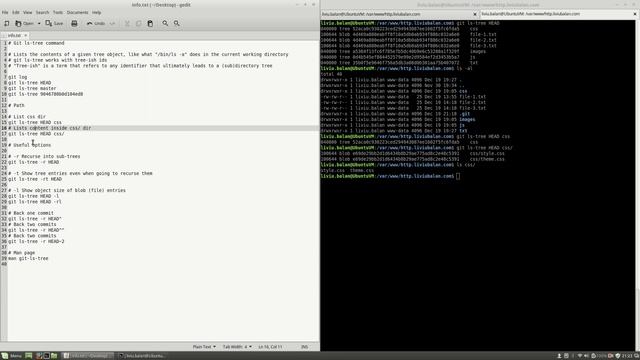Image resolution: width=640 pixels, height=360 pixels.
Task: Click the Find magnifier icon
Action: coord(165,24)
